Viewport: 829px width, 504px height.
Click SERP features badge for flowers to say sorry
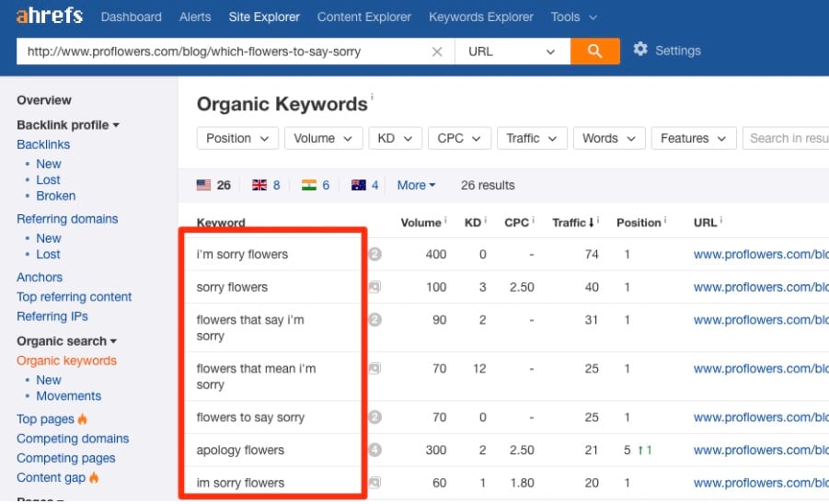374,417
